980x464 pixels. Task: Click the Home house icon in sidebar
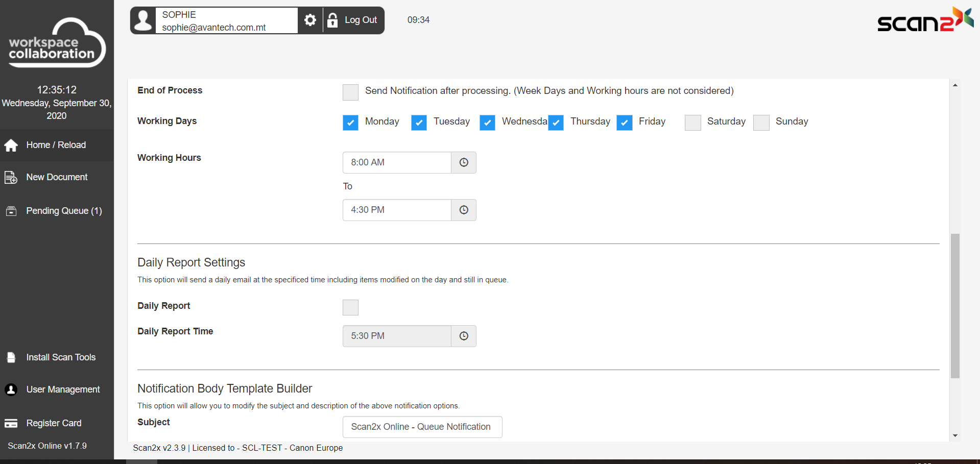11,145
